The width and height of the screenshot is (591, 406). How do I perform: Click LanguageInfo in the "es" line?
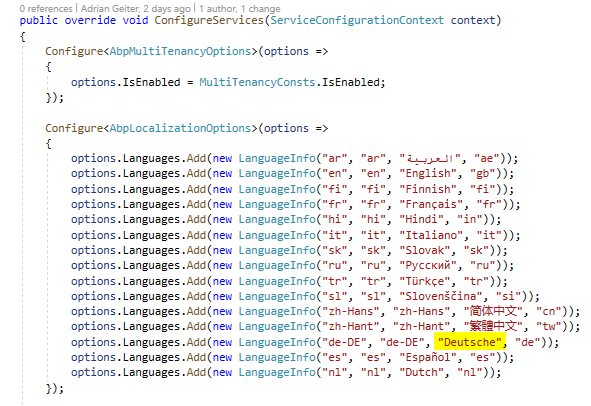tap(277, 357)
